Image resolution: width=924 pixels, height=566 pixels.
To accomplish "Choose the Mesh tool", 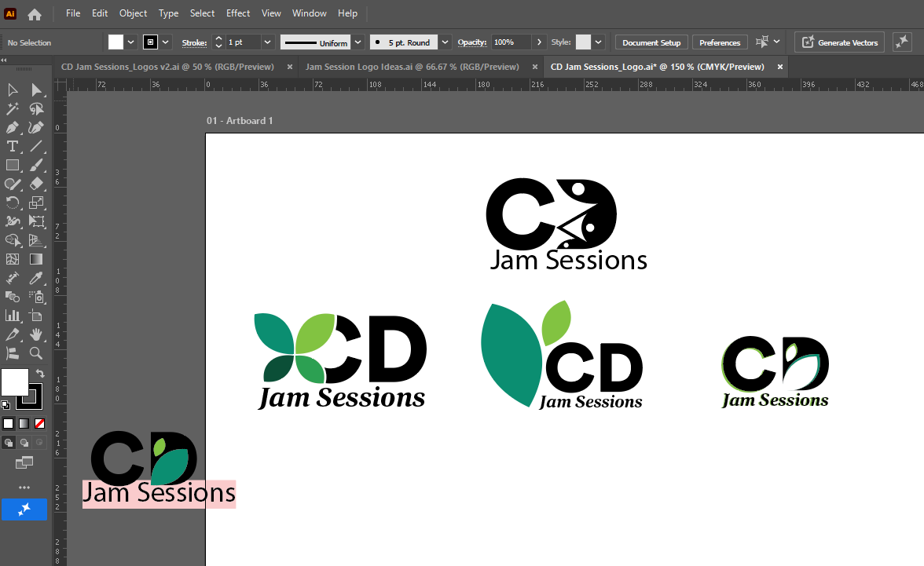I will 12,259.
